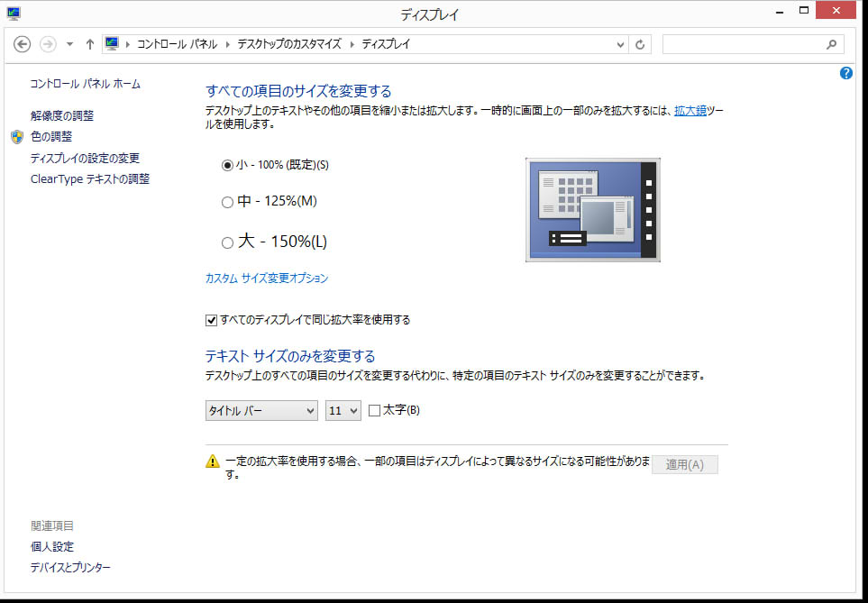Screen dimensions: 868x603
Task: Select 小 - 100% (既定) radio button
Action: coord(227,165)
